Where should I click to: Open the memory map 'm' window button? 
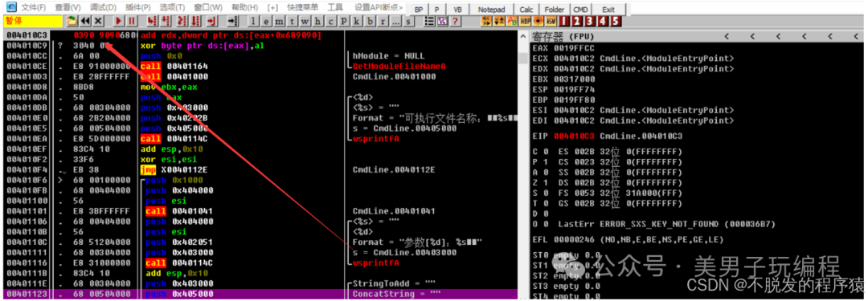click(x=279, y=21)
